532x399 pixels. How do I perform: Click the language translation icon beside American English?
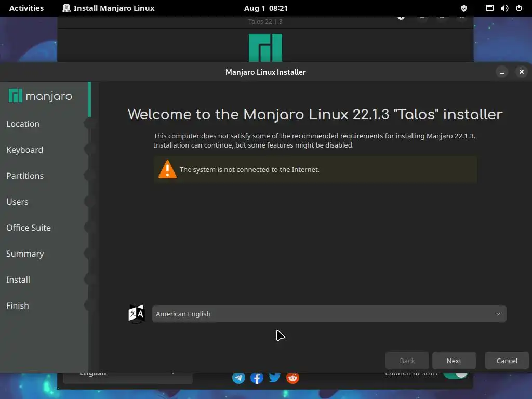click(137, 314)
